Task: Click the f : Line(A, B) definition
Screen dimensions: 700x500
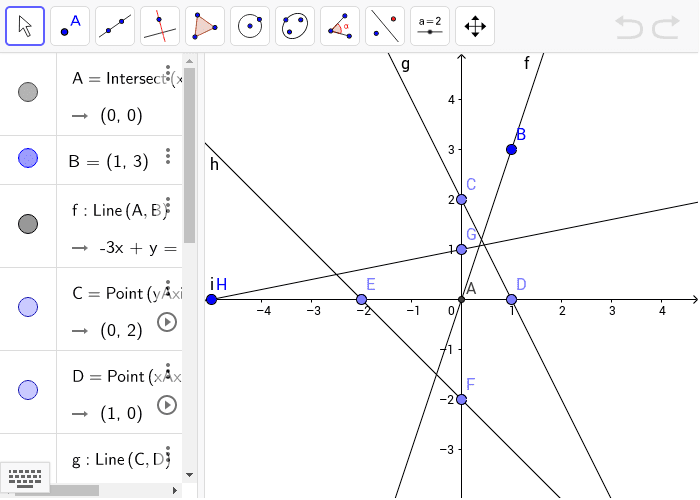Action: [x=119, y=210]
